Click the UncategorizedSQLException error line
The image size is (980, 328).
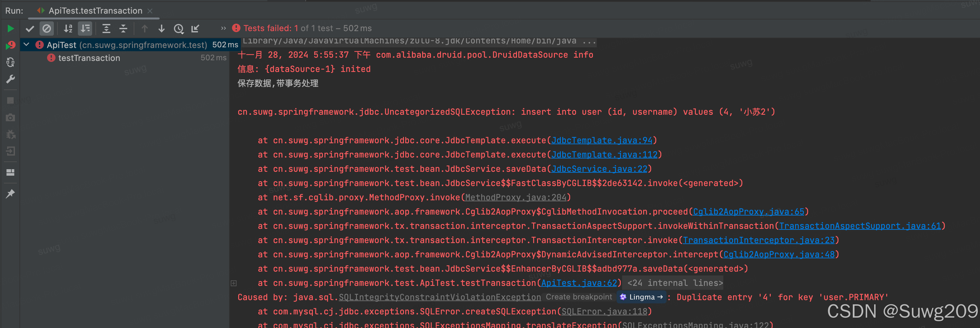(506, 112)
